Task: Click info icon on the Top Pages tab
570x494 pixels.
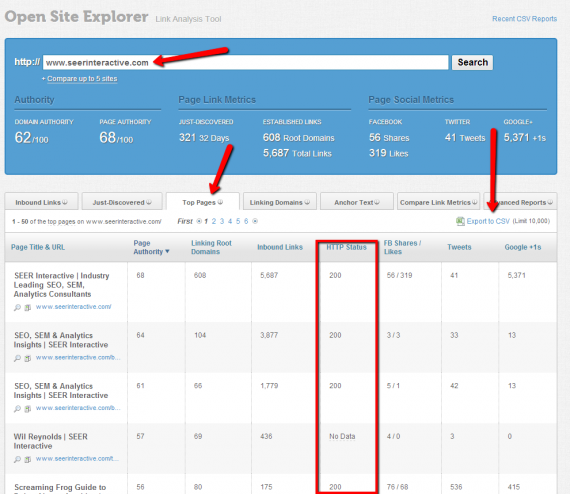Action: point(220,202)
